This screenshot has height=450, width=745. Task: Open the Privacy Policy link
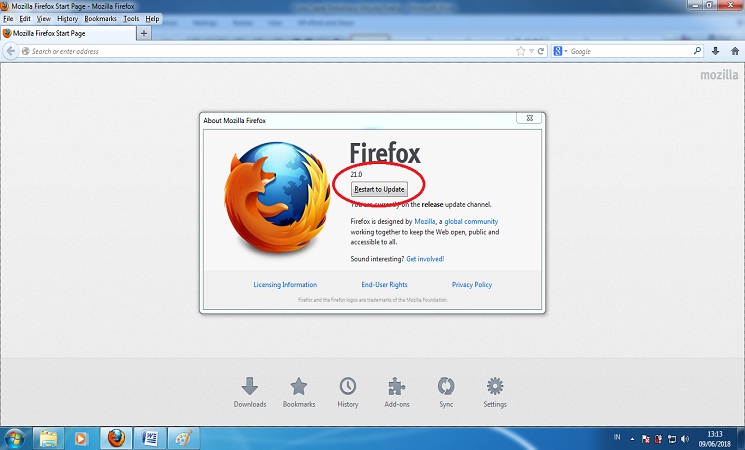tap(472, 285)
